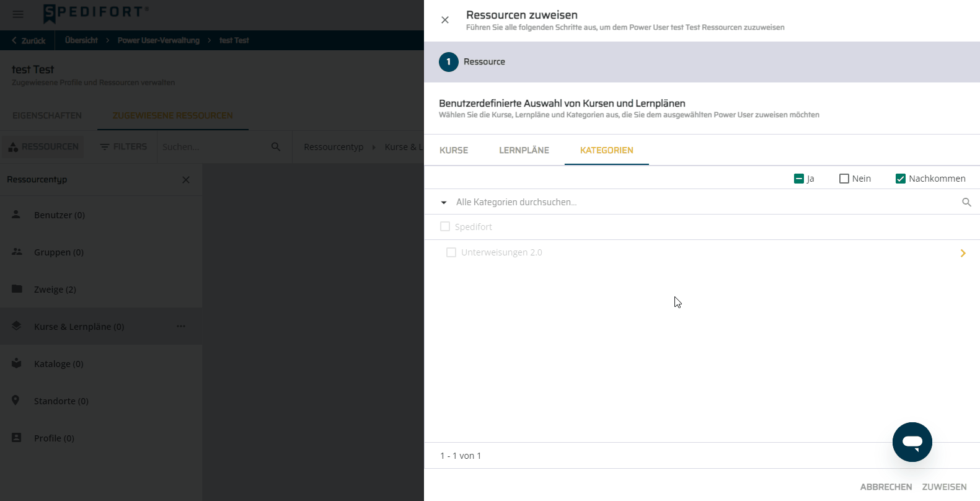This screenshot has width=980, height=501.
Task: Toggle the Ja checkbox
Action: click(798, 179)
